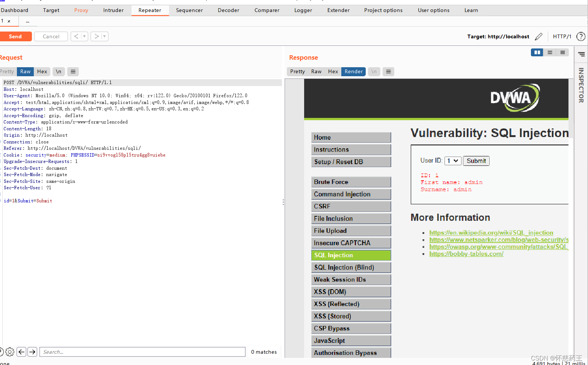Open the forward history dropdown arrow
Viewport: 588px width, 365px height.
[x=105, y=36]
